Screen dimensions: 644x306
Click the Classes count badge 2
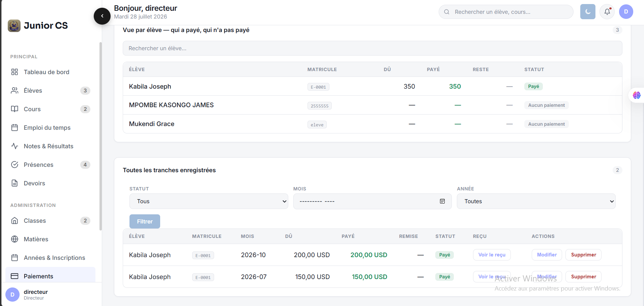[85, 220]
